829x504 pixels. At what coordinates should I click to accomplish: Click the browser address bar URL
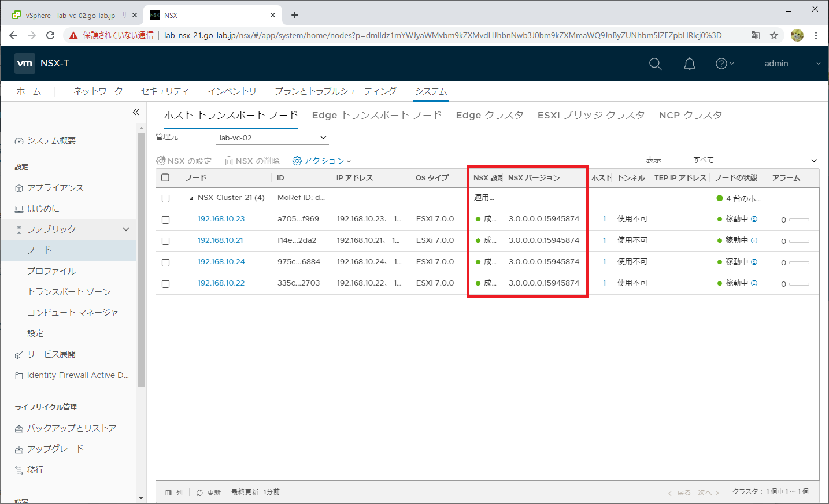tap(443, 35)
